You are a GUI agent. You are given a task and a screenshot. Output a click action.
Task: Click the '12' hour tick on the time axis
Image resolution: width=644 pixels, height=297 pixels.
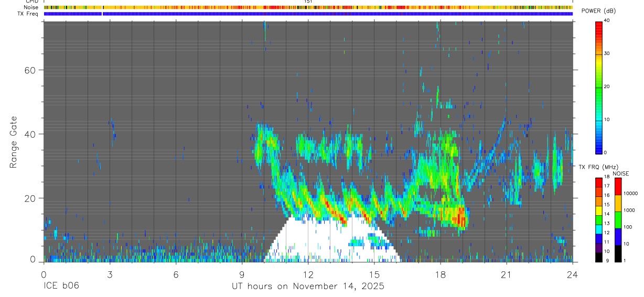(x=308, y=274)
